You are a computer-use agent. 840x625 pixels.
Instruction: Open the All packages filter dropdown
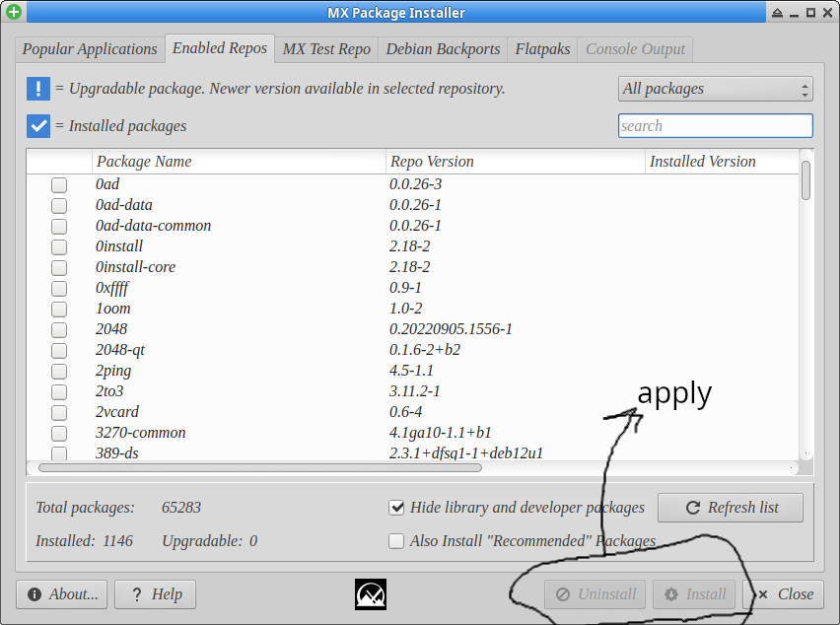715,89
